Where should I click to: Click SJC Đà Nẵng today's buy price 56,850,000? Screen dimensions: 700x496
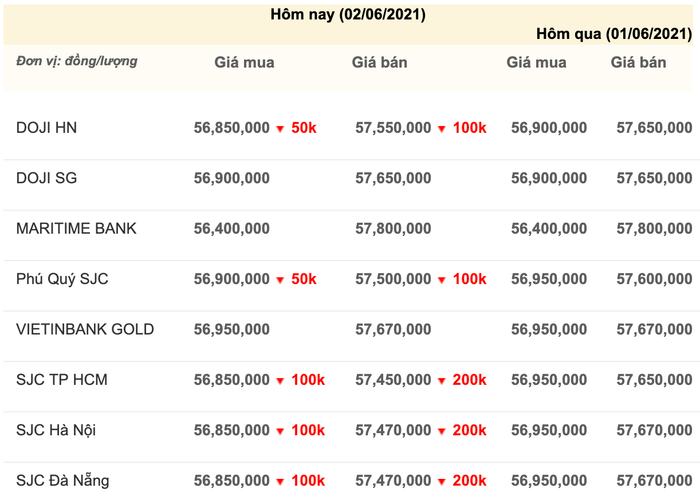point(232,481)
